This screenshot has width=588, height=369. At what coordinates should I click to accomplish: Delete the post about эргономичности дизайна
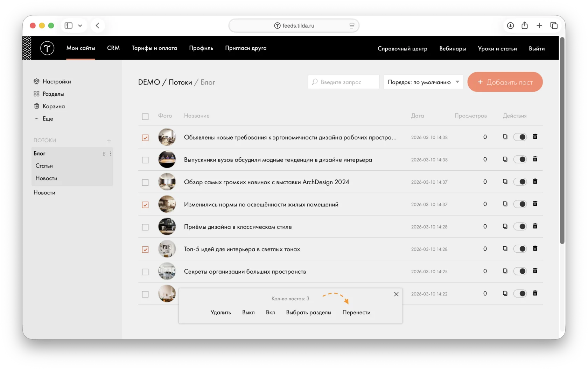point(535,137)
